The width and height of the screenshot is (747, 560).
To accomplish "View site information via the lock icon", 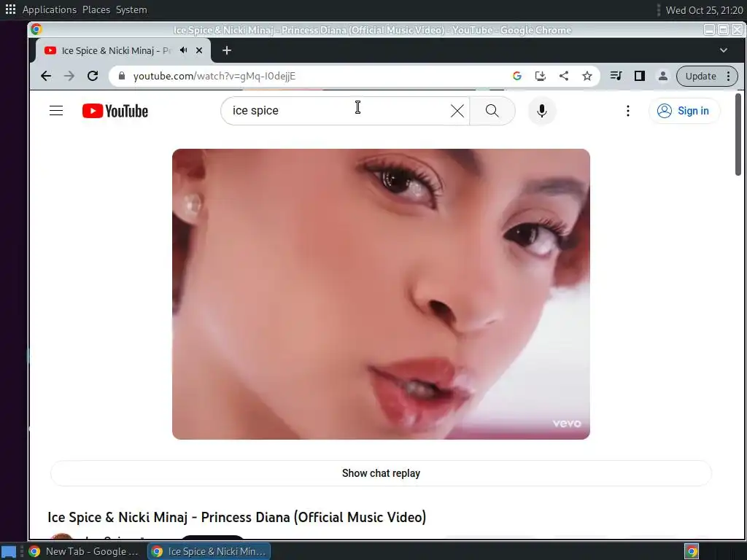I will (122, 76).
